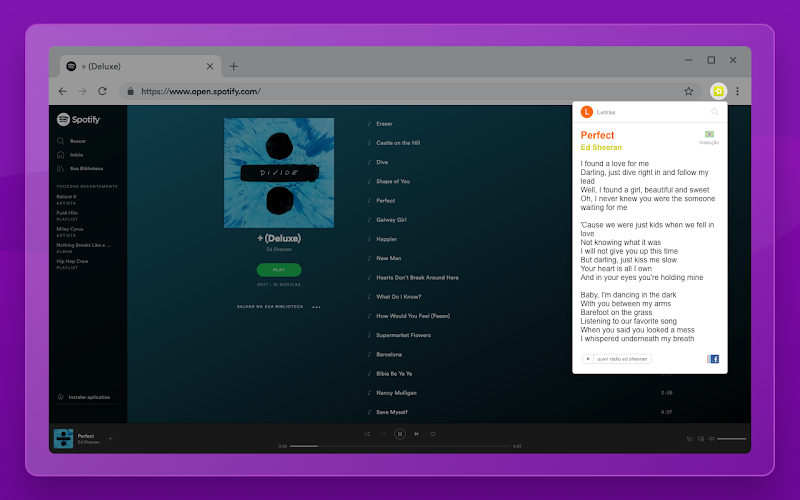Reload the Spotify page
Viewport: 800px width, 500px height.
(102, 91)
